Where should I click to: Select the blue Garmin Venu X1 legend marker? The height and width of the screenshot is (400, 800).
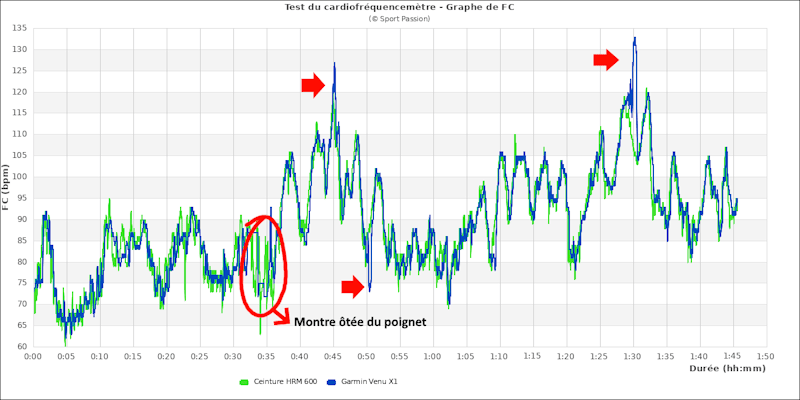(x=332, y=381)
